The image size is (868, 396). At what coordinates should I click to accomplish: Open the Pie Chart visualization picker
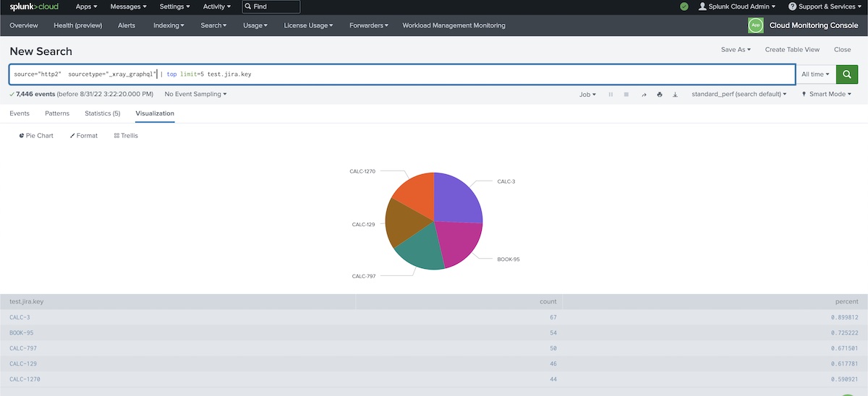(x=35, y=136)
